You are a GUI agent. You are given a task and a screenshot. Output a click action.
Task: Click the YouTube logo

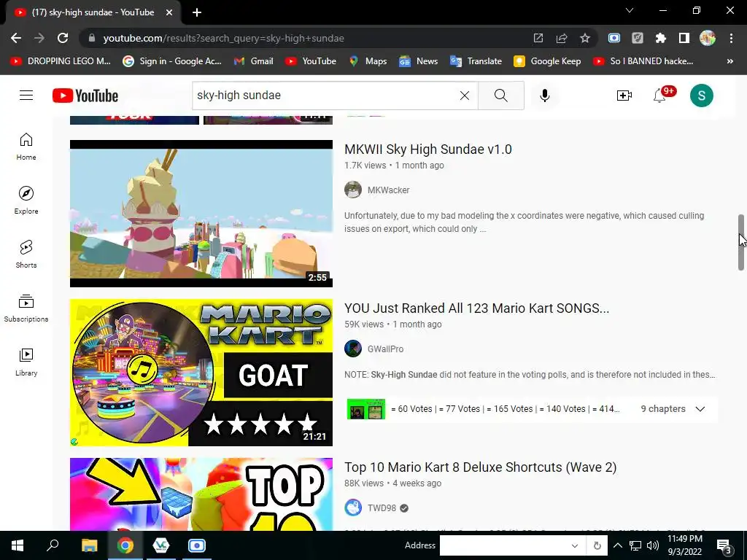(85, 96)
